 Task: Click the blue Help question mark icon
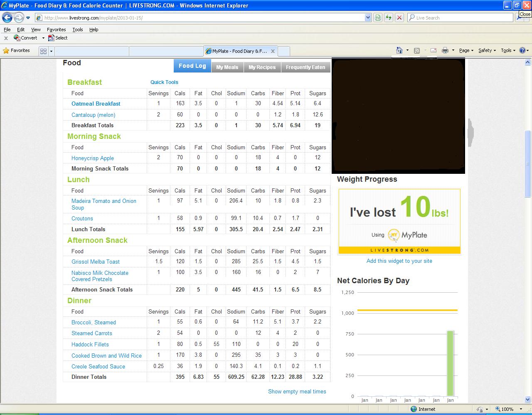pos(522,50)
